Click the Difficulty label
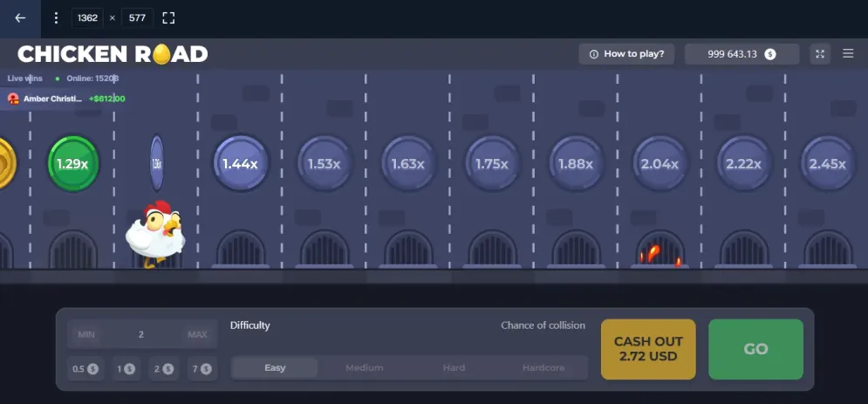The image size is (868, 404). (x=250, y=325)
